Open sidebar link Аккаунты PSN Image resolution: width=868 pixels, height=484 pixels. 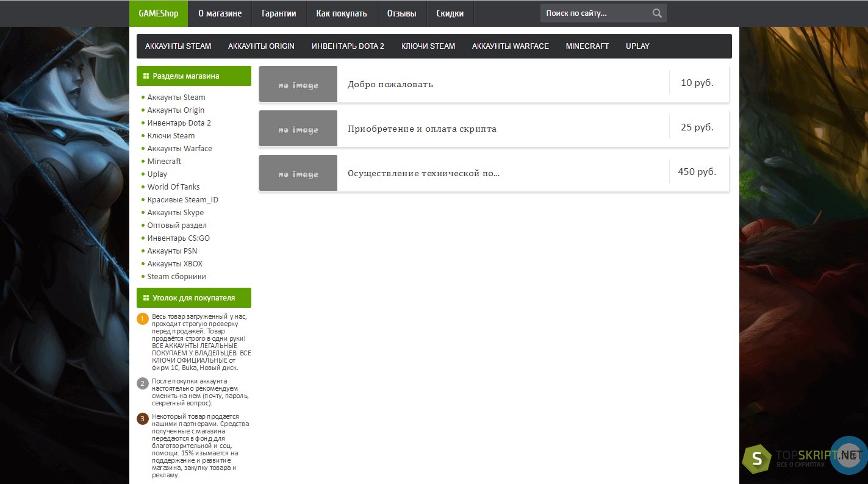coord(172,251)
